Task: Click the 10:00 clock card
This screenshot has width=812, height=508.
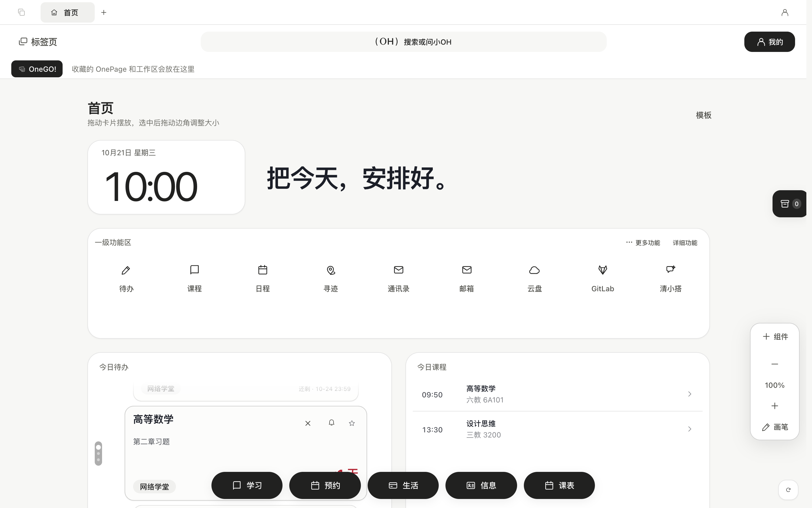Action: (166, 177)
